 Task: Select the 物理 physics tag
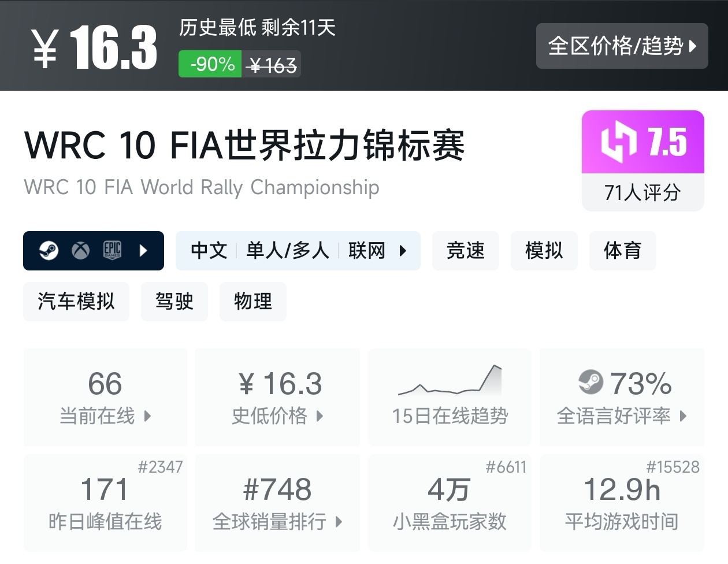[252, 302]
